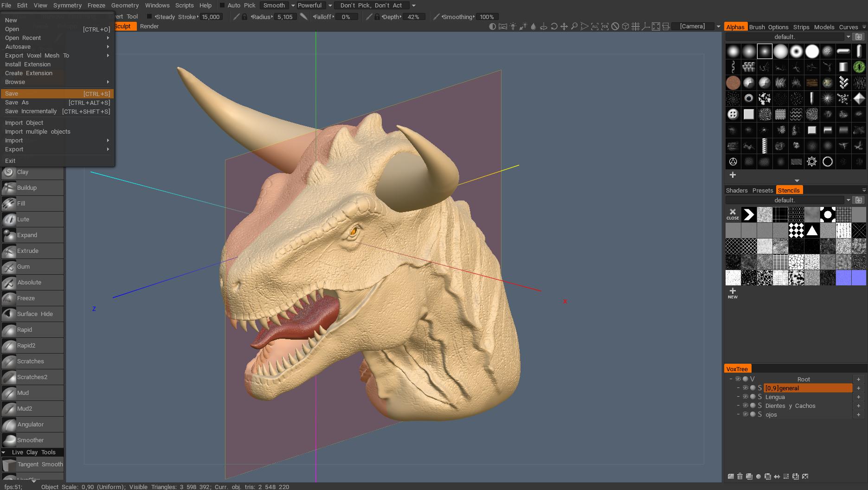Hide the Root layer with its eye icon
868x490 pixels.
(x=738, y=379)
